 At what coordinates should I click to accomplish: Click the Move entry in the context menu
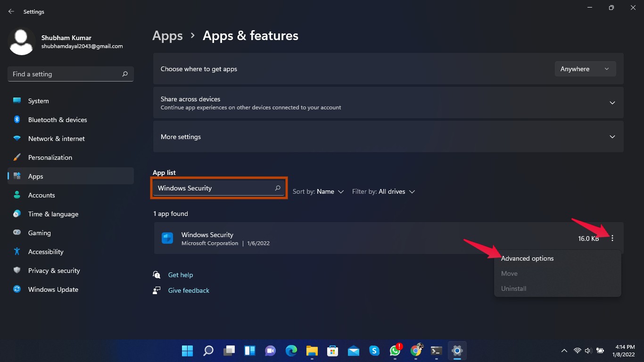tap(558, 273)
